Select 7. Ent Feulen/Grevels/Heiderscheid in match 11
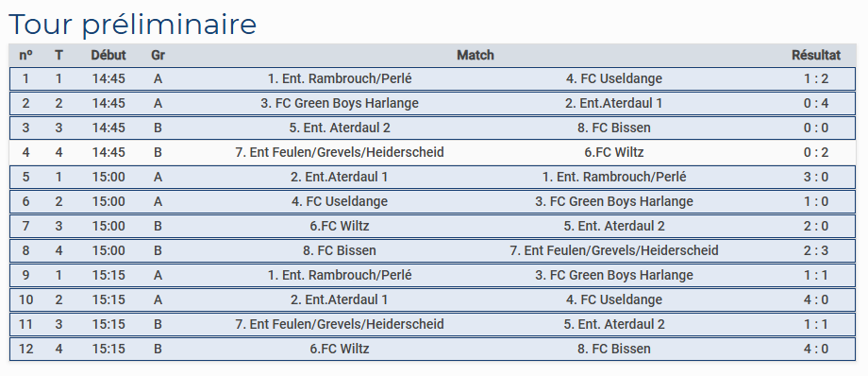868x376 pixels. 340,324
